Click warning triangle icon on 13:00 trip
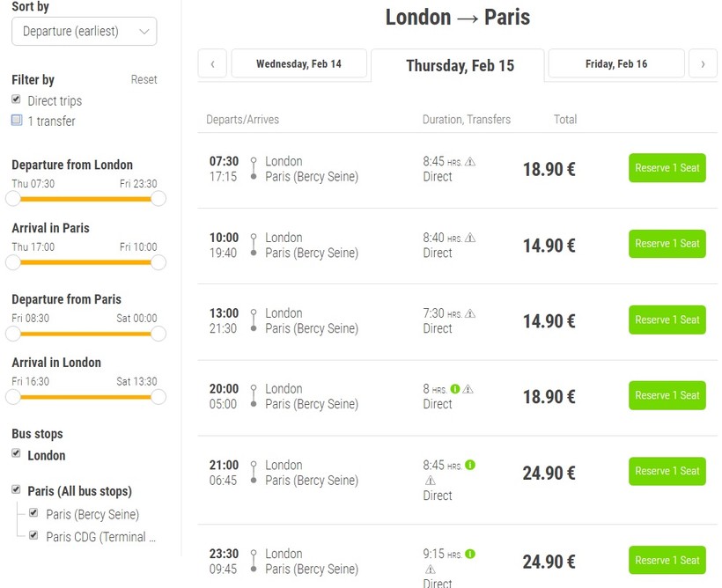The width and height of the screenshot is (722, 588). (470, 313)
